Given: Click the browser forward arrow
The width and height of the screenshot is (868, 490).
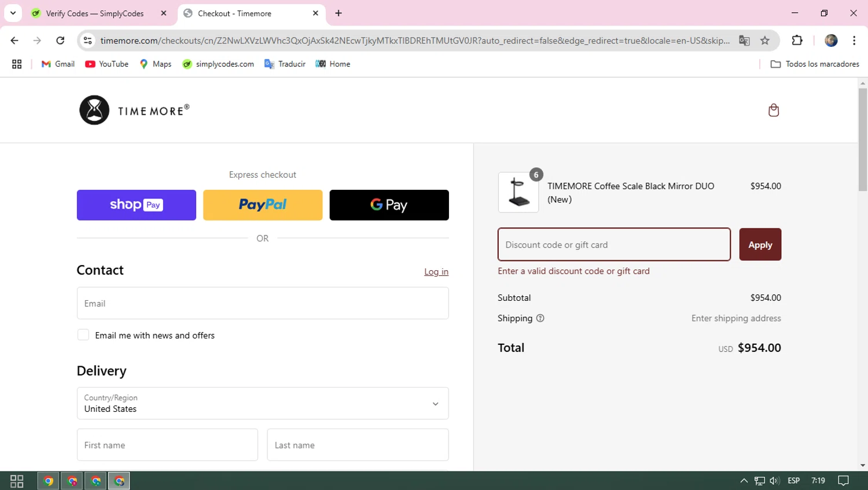Looking at the screenshot, I should click(37, 40).
